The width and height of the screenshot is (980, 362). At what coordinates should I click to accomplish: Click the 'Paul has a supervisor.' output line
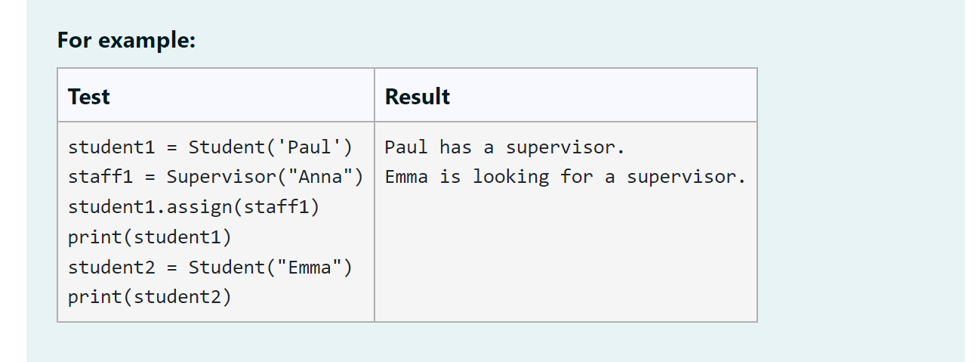[504, 147]
